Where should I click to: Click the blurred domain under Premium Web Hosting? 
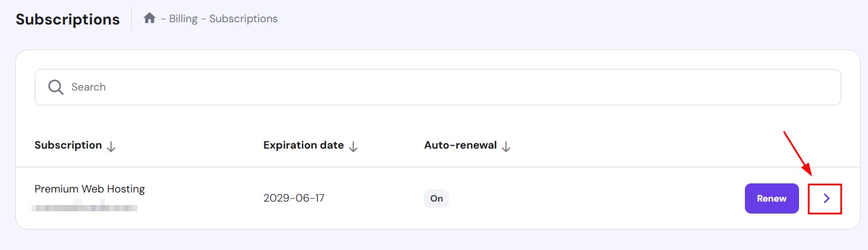84,207
